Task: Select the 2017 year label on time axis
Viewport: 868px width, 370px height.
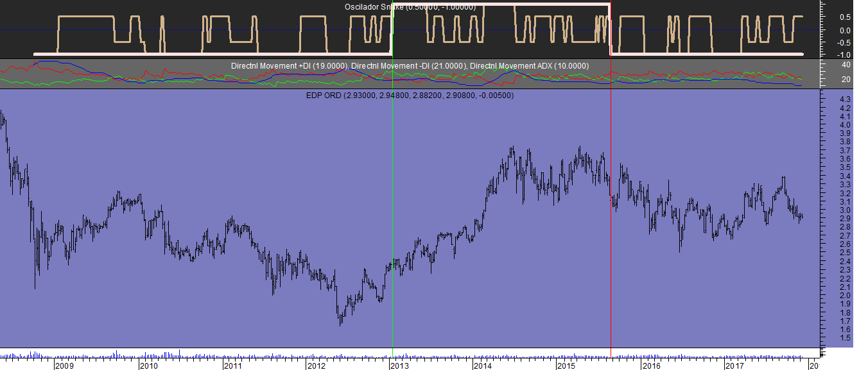Action: tap(734, 366)
